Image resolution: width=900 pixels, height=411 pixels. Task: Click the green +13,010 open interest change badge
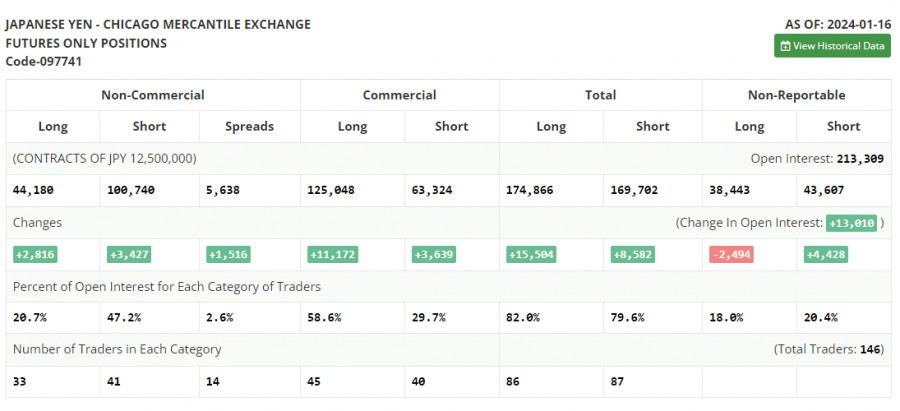pos(851,223)
